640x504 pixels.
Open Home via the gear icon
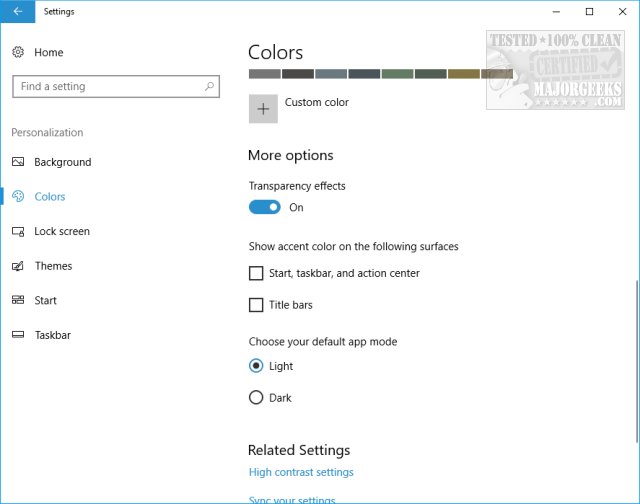point(18,52)
